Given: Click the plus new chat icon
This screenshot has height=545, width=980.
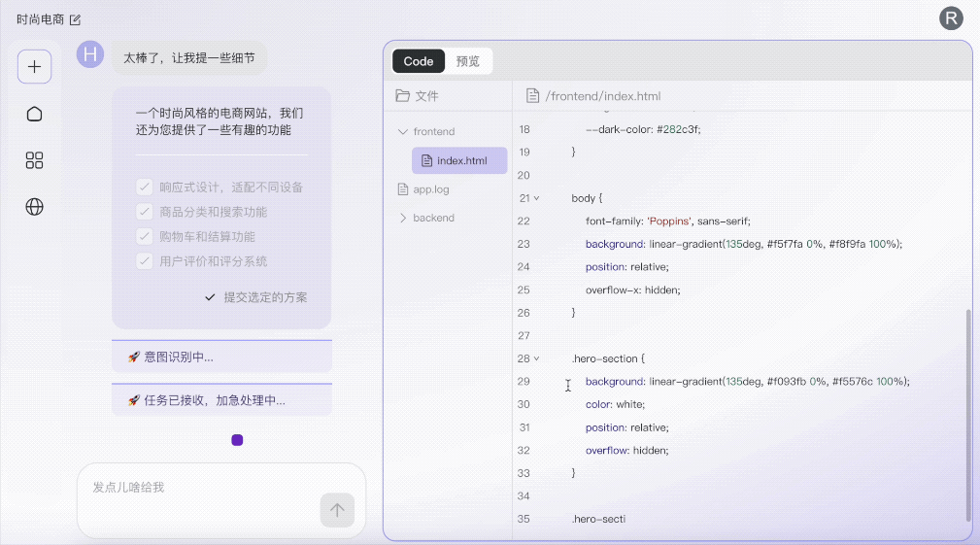Looking at the screenshot, I should tap(34, 67).
